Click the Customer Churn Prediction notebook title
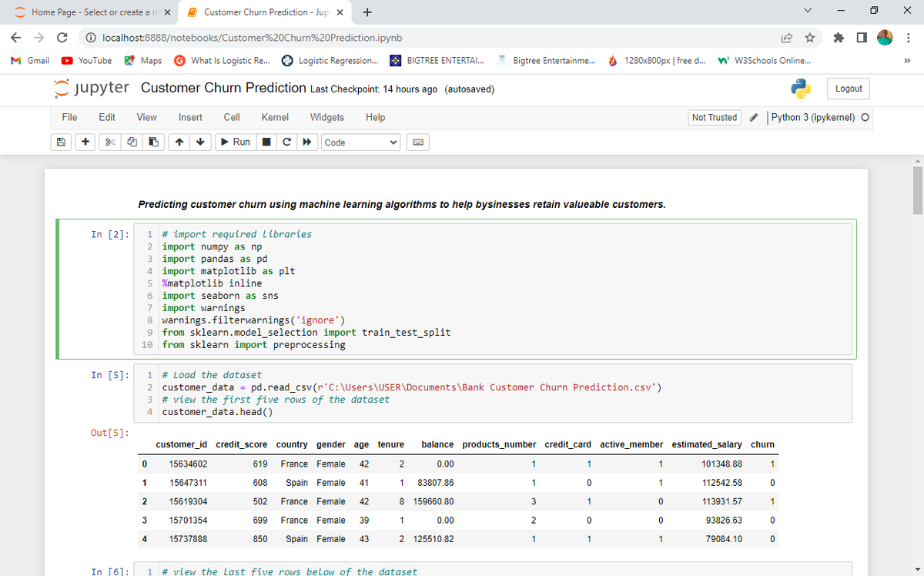This screenshot has width=924, height=576. click(223, 88)
